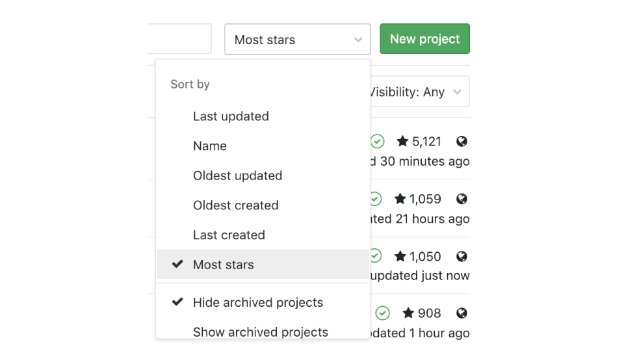Screen dimensions: 624x364
Task: Click the public globe icon beside 1,050
Action: coord(461,256)
